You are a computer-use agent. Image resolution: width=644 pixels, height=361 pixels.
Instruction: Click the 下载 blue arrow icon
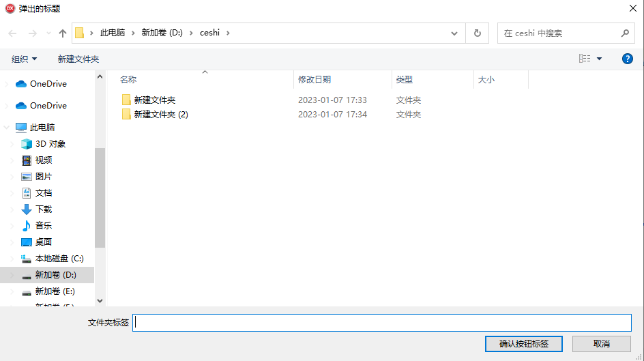pos(27,210)
